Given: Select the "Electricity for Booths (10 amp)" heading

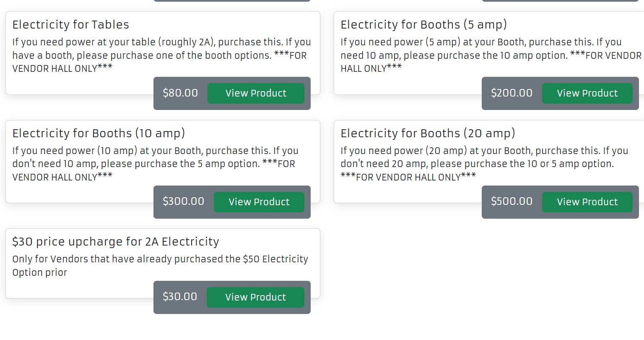Looking at the screenshot, I should point(99,133).
